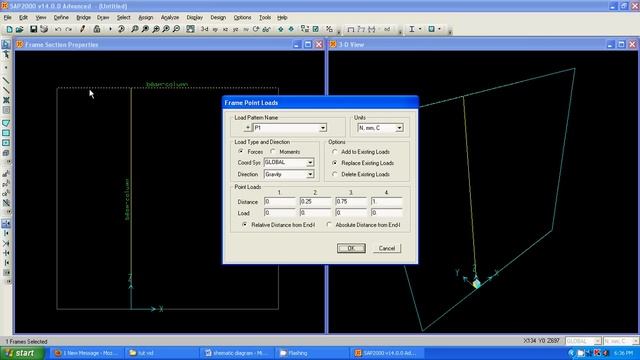Click the Distance field in column 4

point(387,202)
